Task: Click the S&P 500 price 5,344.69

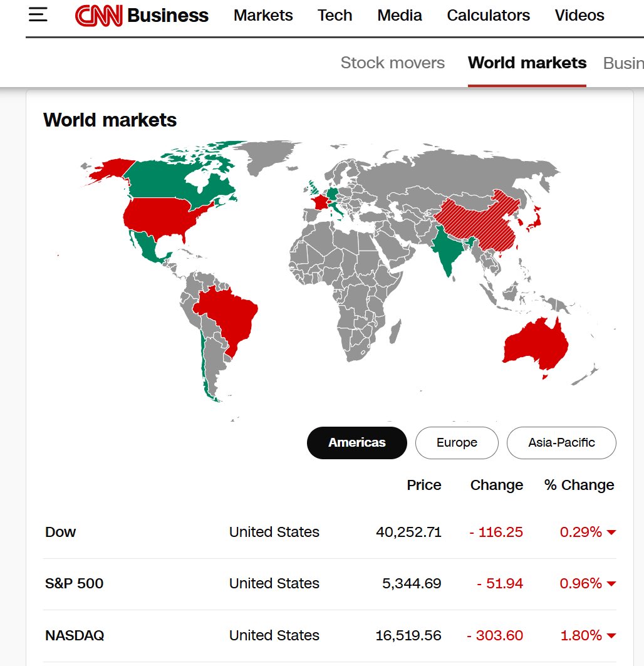Action: point(412,583)
